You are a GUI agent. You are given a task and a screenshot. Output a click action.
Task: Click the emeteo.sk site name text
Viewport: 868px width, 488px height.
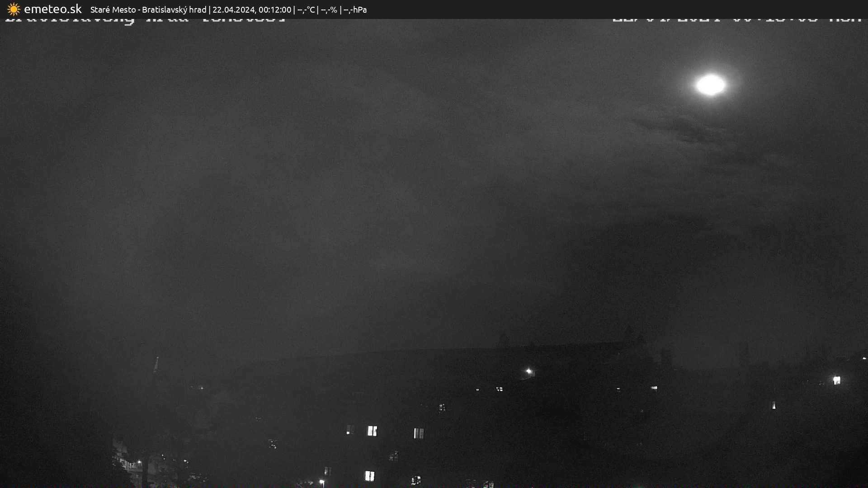tap(53, 9)
